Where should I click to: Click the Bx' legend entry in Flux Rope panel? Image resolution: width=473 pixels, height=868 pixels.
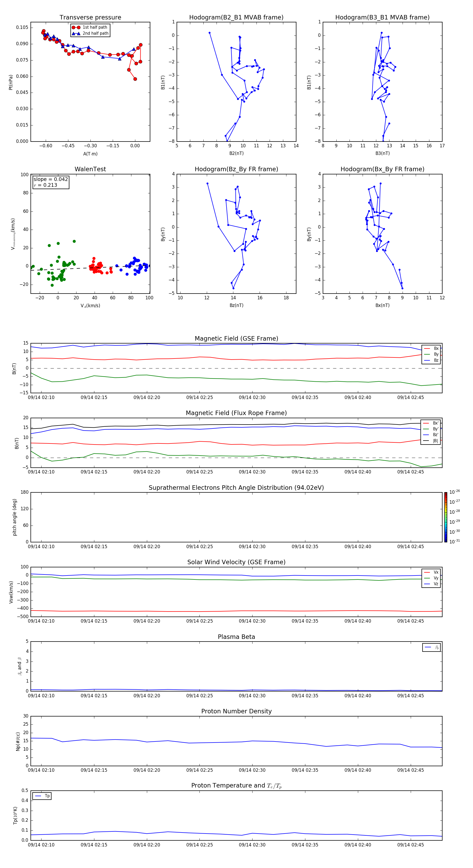click(431, 423)
